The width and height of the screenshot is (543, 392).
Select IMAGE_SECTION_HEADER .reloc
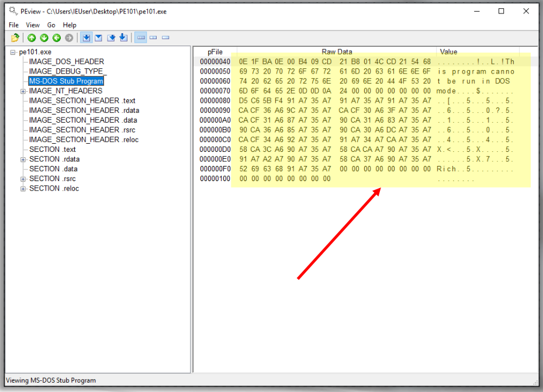pyautogui.click(x=84, y=140)
